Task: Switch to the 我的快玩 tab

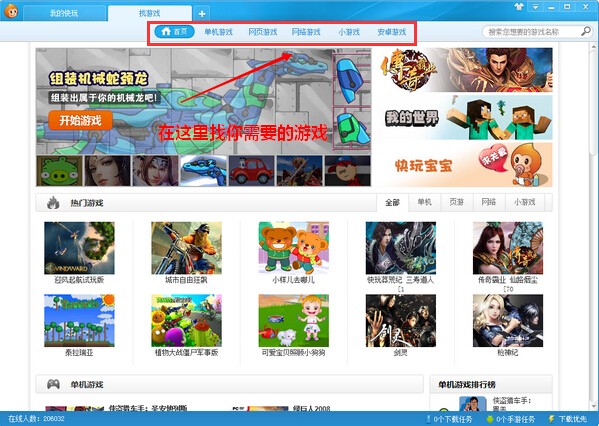Action: [64, 13]
